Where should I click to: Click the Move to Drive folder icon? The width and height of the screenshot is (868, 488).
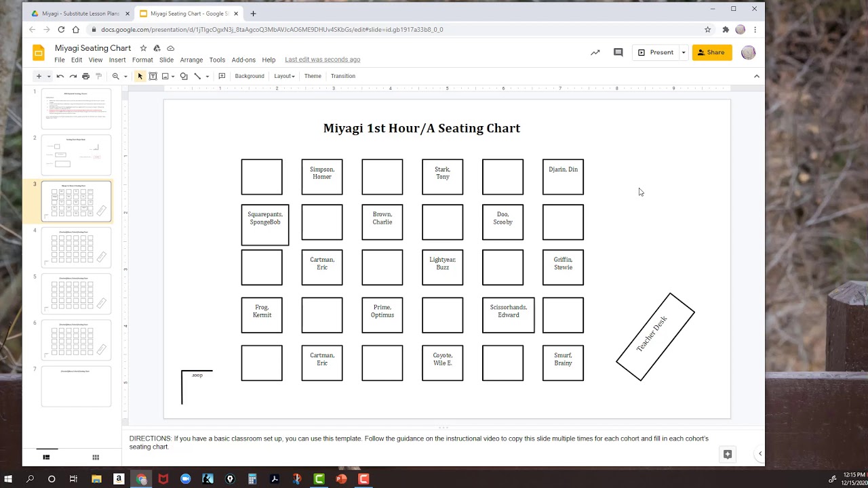coord(157,48)
